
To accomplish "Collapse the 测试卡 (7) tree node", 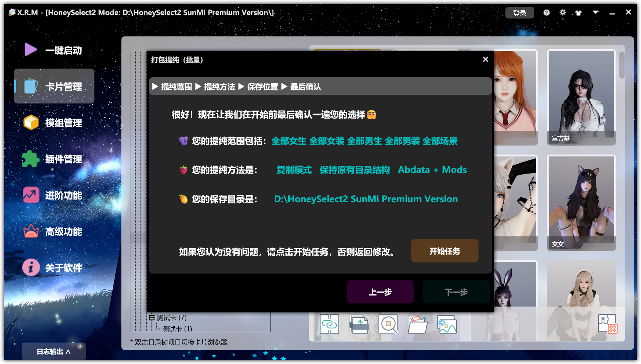I will (x=152, y=318).
